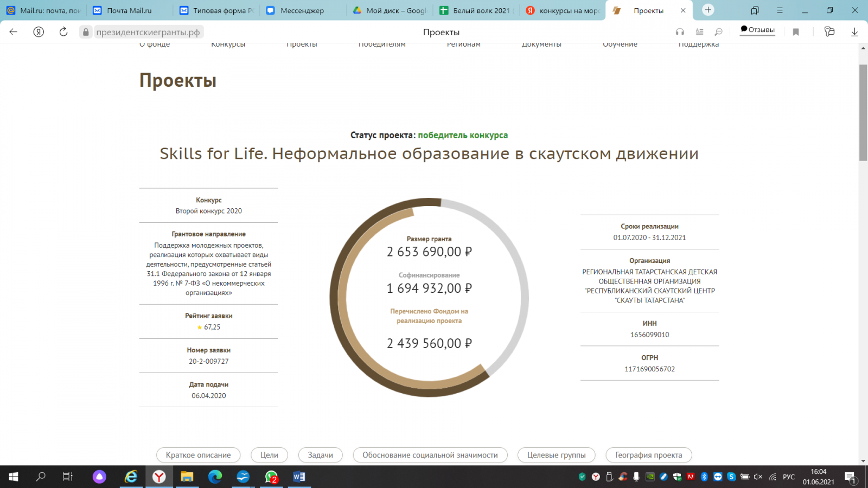The image size is (868, 488).
Task: Open Word from the Windows taskbar
Action: (299, 477)
